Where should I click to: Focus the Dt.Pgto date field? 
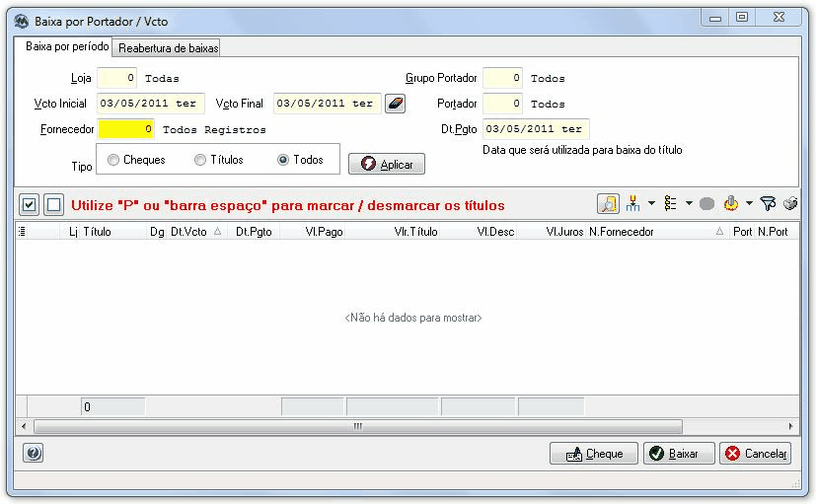[536, 129]
